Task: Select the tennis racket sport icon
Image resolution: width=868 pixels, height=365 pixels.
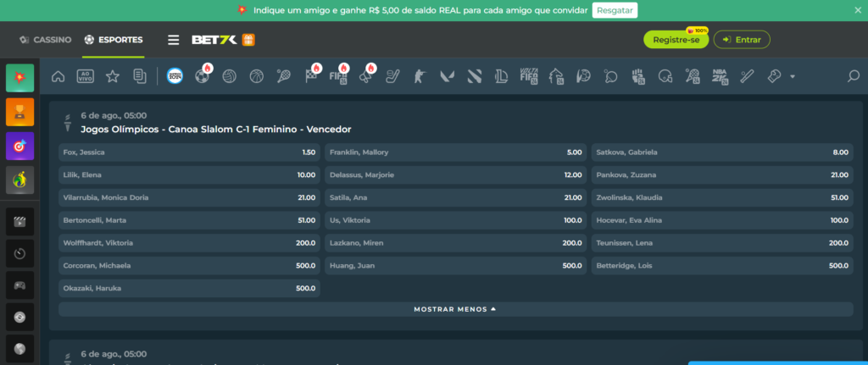Action: point(283,76)
